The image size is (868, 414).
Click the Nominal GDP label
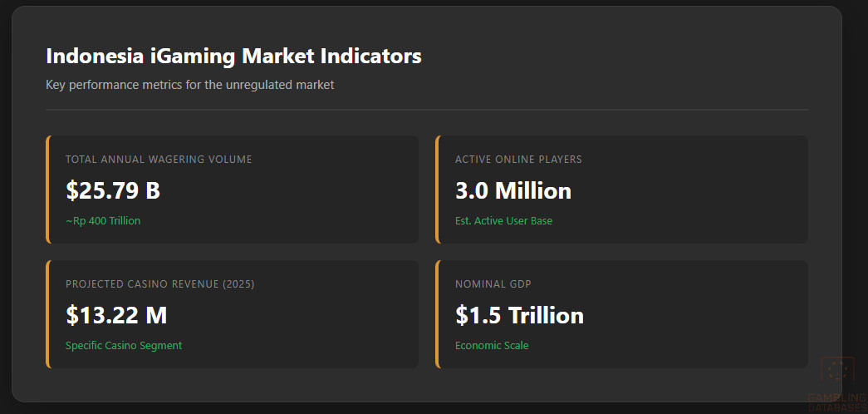point(493,284)
